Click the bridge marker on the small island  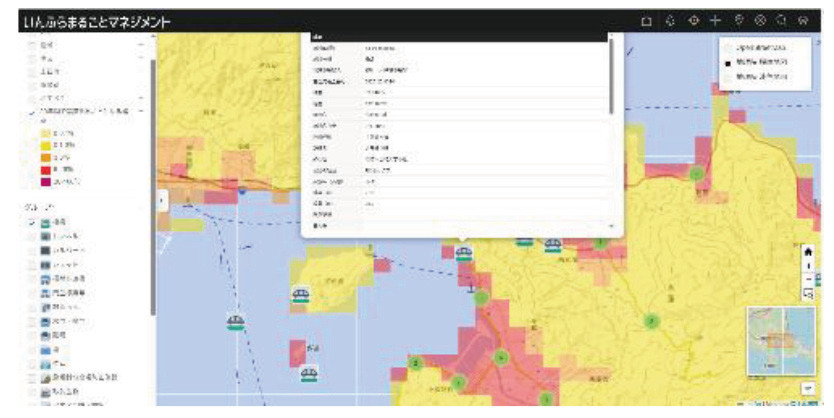pos(301,295)
